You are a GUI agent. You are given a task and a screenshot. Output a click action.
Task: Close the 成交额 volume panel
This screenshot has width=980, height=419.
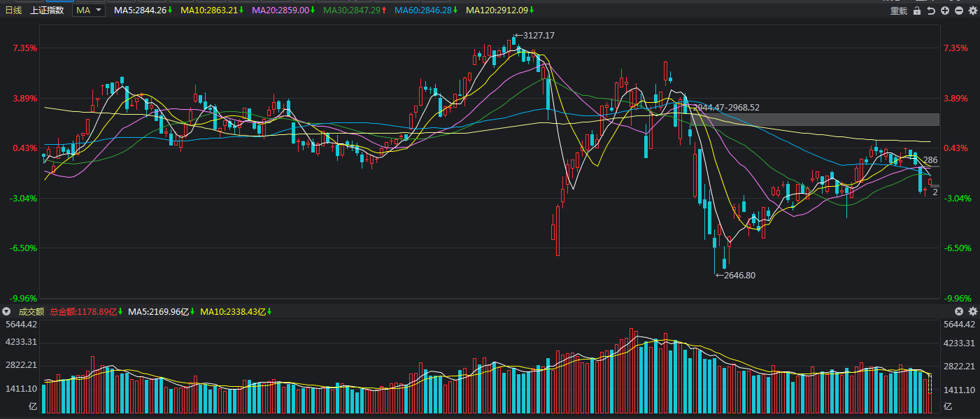point(959,311)
